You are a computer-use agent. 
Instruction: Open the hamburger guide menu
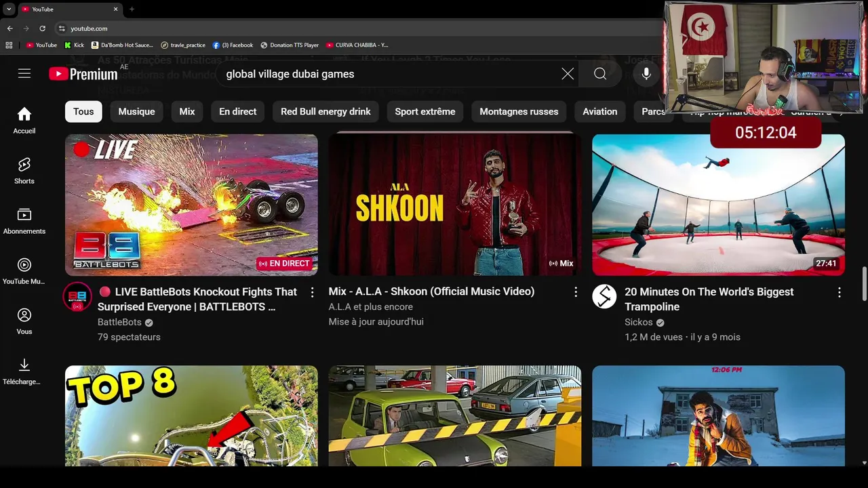(x=24, y=74)
